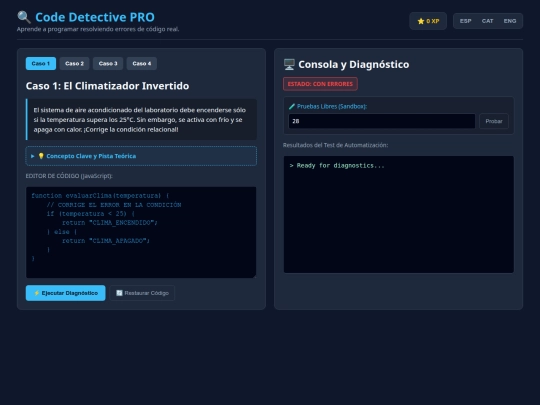Expand Concepto Clave y Pista Teórica

point(141,156)
